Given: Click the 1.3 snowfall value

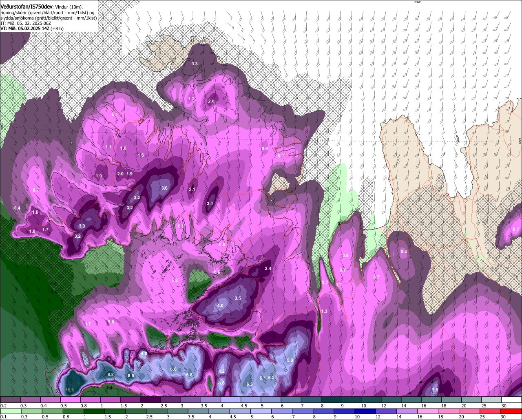Looking at the screenshot, I should tap(324, 311).
